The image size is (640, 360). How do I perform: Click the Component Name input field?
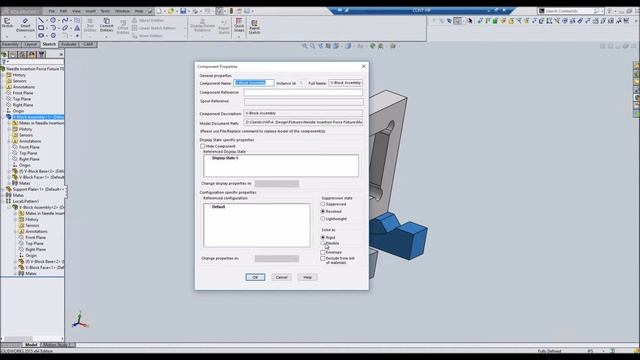(x=254, y=83)
